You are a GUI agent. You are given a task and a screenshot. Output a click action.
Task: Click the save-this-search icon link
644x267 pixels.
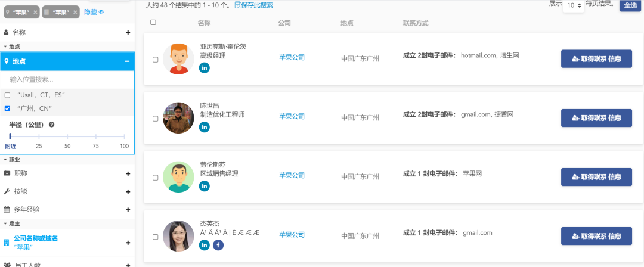(x=239, y=5)
